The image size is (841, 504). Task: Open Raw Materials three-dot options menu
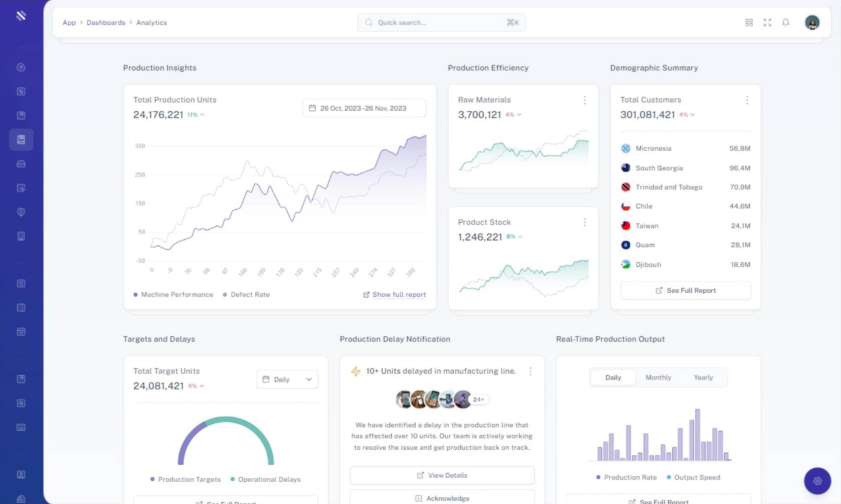click(585, 100)
